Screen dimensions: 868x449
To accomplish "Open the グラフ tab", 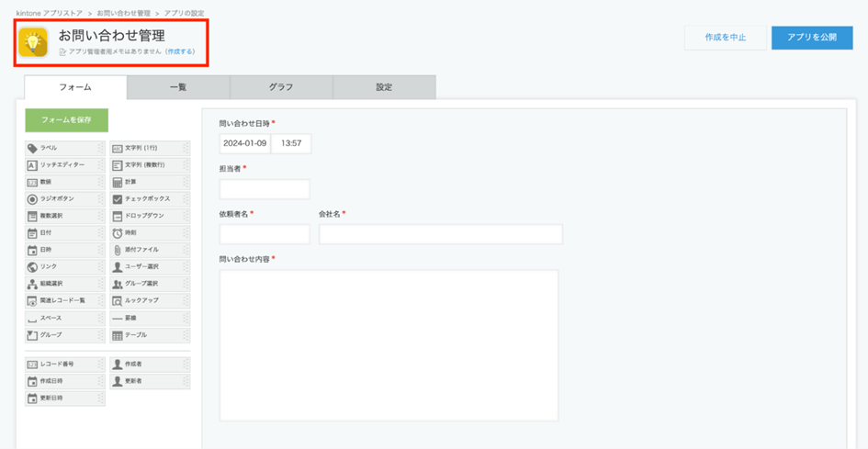I will click(281, 87).
